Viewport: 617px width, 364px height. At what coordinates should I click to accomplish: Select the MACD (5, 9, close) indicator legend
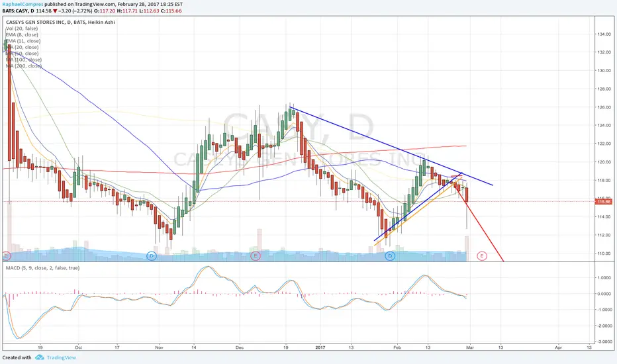[42, 268]
